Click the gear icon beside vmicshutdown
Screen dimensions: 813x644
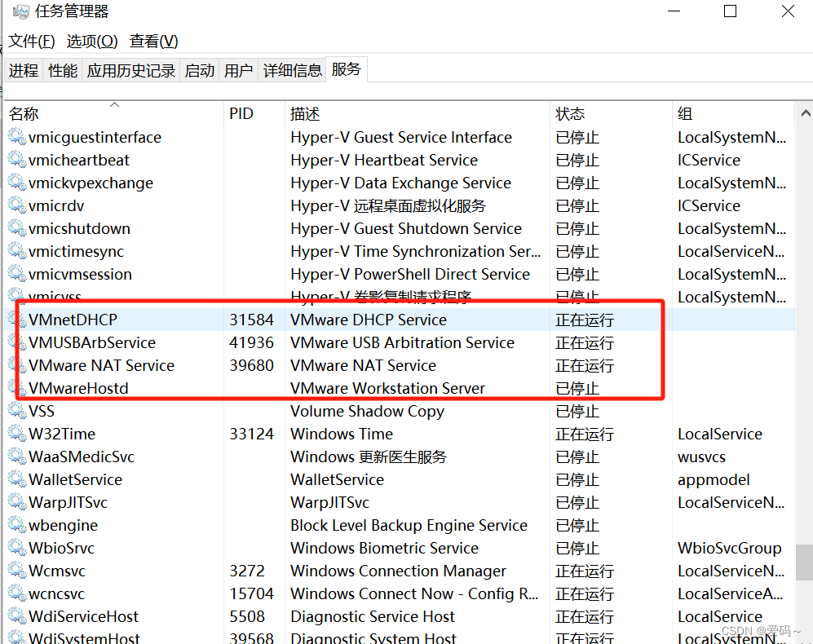(x=16, y=228)
